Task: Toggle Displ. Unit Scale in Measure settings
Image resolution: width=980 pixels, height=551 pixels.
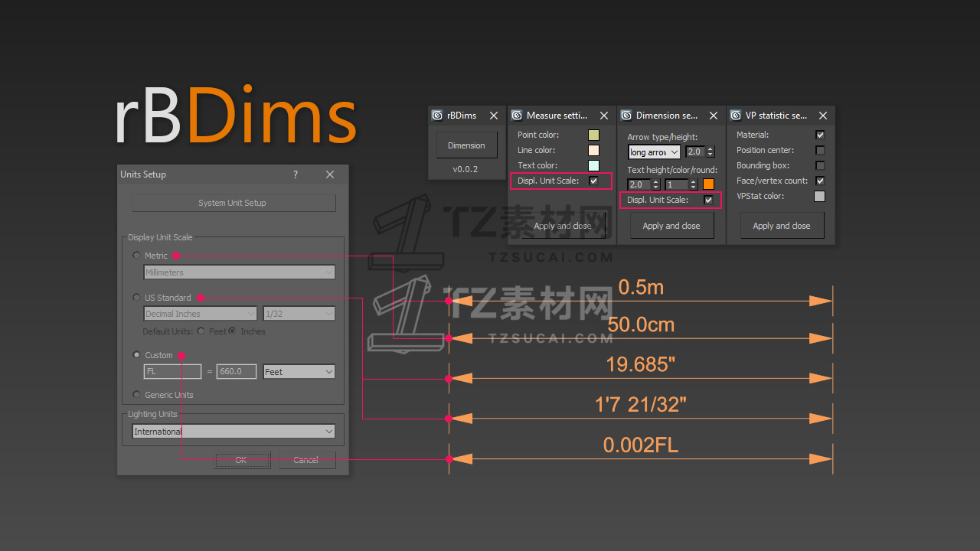Action: click(593, 181)
